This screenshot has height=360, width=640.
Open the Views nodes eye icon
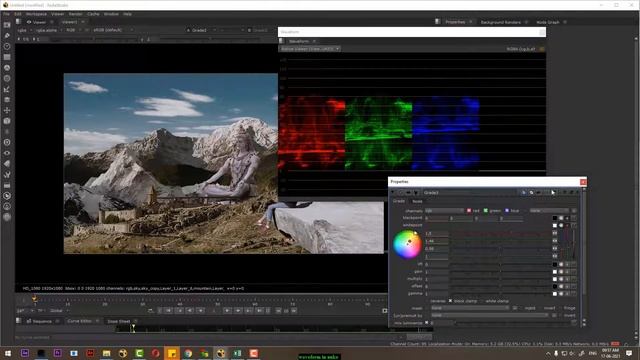pos(7,153)
